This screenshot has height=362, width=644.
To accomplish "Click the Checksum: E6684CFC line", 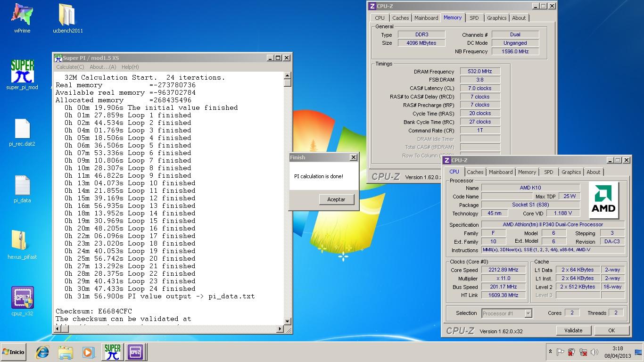I will point(94,311).
